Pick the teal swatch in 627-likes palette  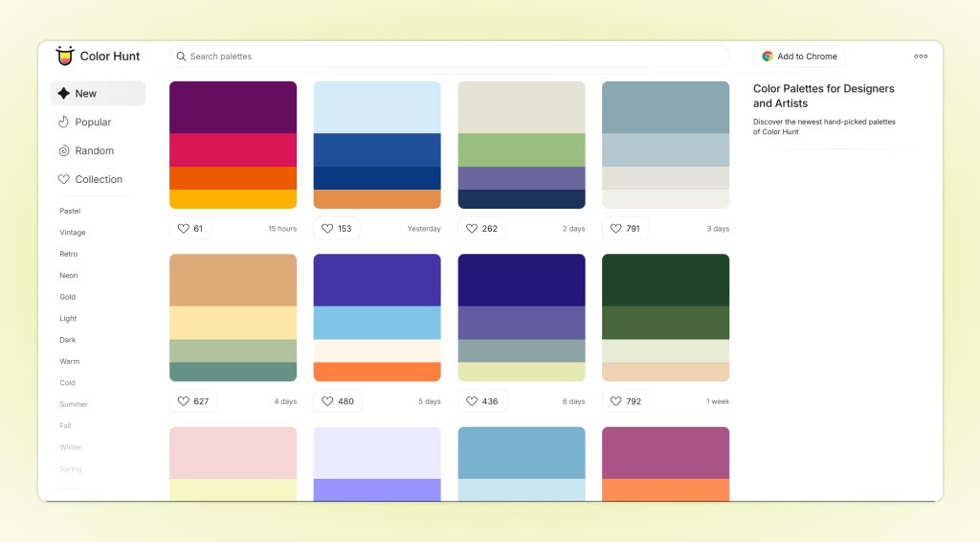click(234, 372)
